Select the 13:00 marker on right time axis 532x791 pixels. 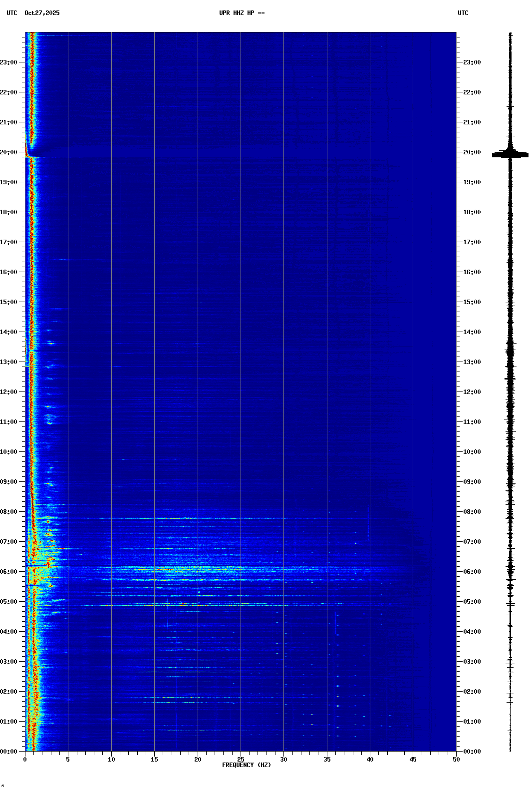click(472, 362)
